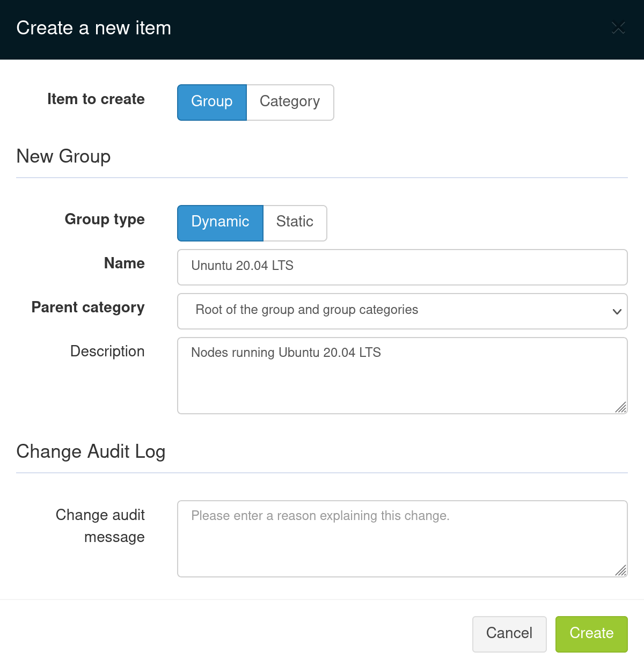The height and width of the screenshot is (666, 644).
Task: Click the Create a new item title bar
Action: point(94,28)
